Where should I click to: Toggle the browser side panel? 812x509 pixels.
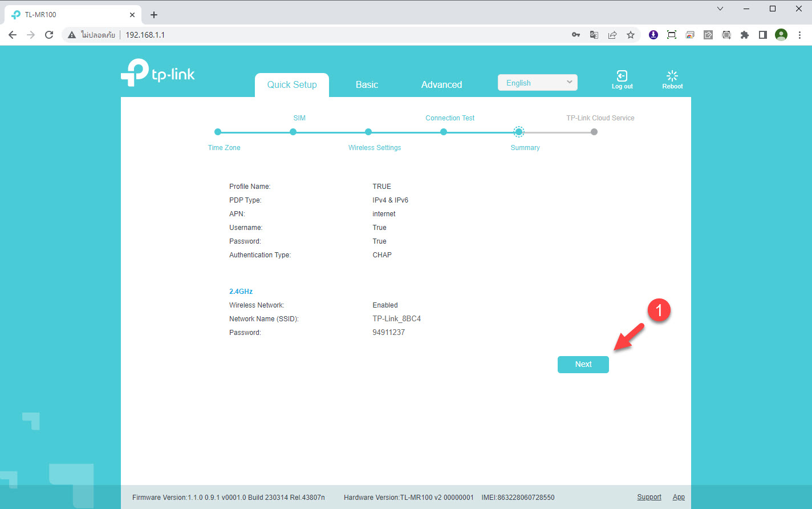pos(763,35)
